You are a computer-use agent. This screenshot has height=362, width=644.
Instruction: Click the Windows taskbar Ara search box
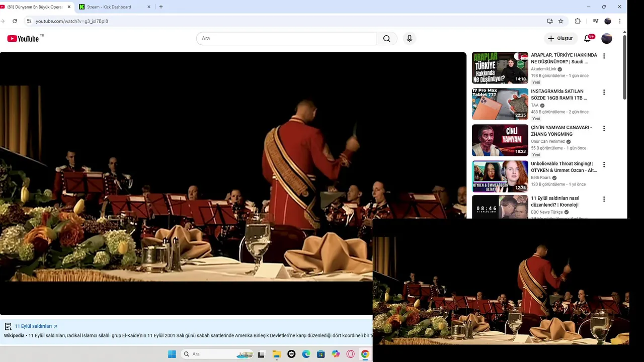click(217, 354)
